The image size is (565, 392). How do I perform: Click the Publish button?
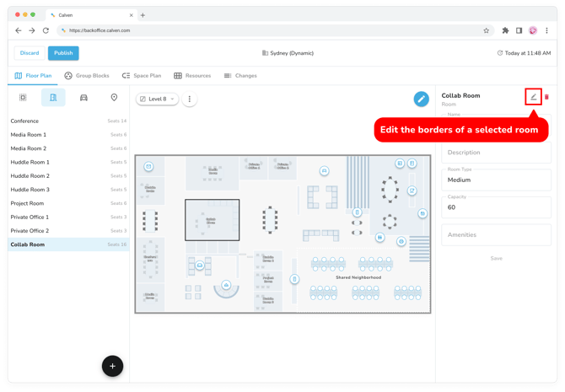point(63,53)
